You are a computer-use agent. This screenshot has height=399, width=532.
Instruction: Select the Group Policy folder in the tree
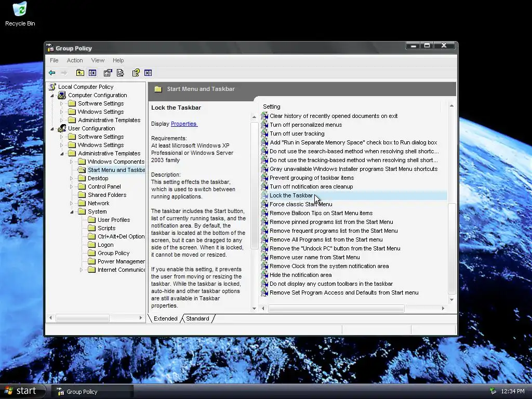(x=113, y=253)
